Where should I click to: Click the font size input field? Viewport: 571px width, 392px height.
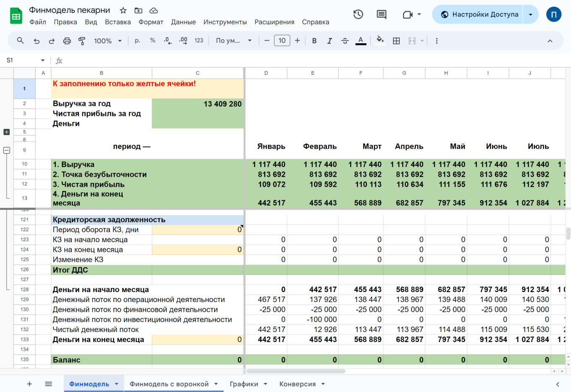[282, 41]
